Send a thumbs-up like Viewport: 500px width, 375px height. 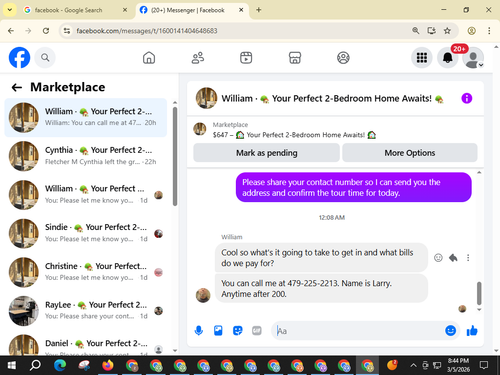(x=472, y=330)
